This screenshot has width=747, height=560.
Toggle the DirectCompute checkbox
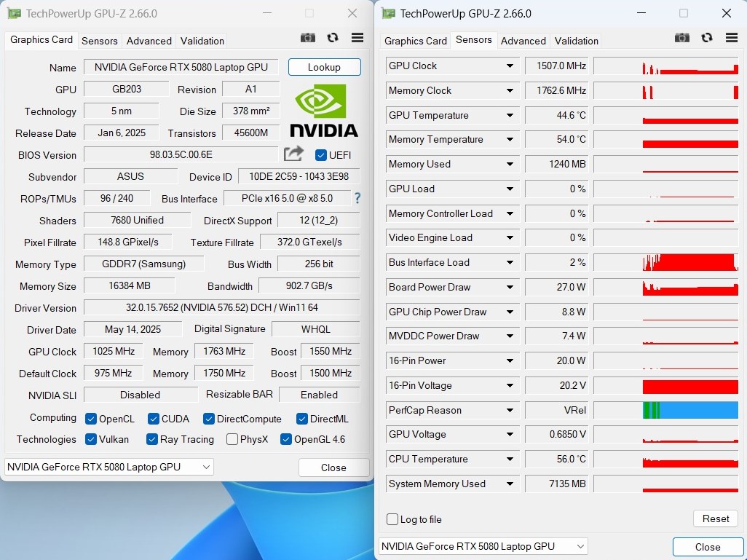(x=208, y=419)
